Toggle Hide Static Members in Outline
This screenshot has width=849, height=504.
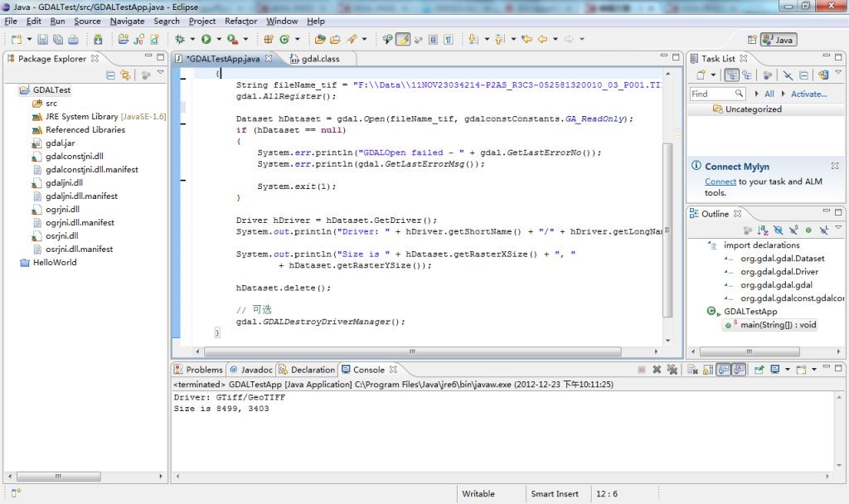click(793, 230)
